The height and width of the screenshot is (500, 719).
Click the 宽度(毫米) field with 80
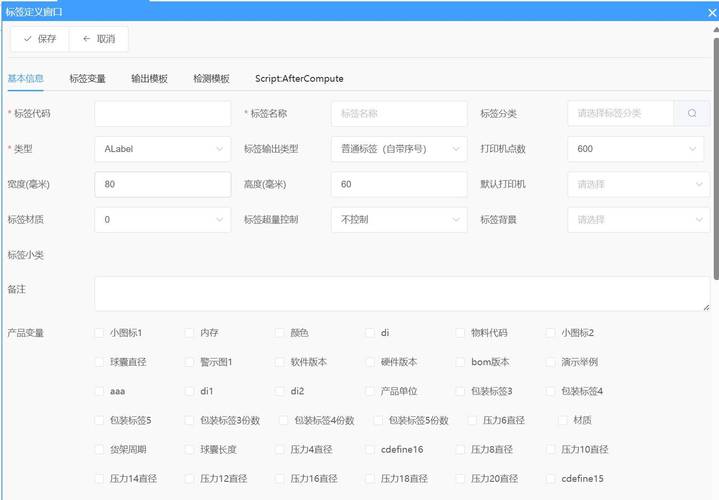pos(163,184)
